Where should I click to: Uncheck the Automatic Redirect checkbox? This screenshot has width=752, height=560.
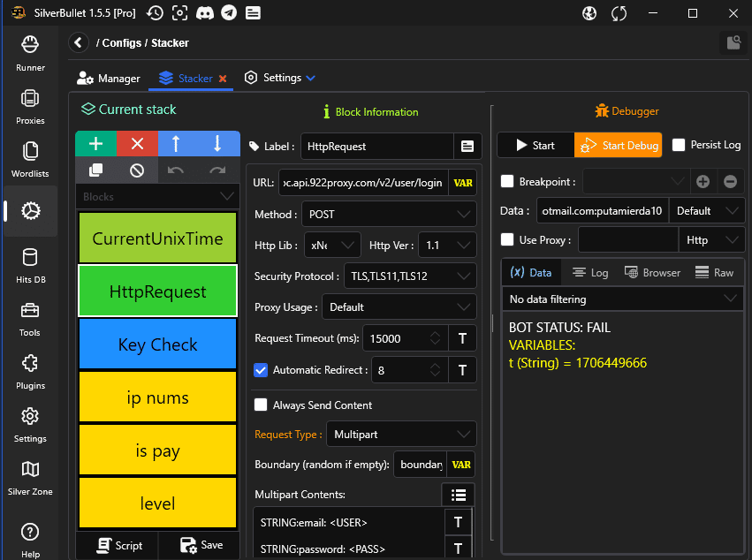[x=261, y=370]
